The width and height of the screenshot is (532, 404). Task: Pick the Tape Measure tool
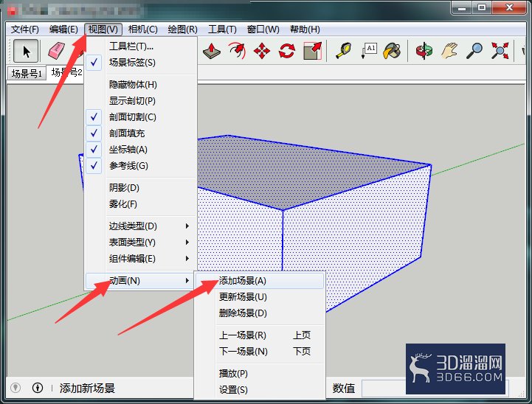click(343, 51)
